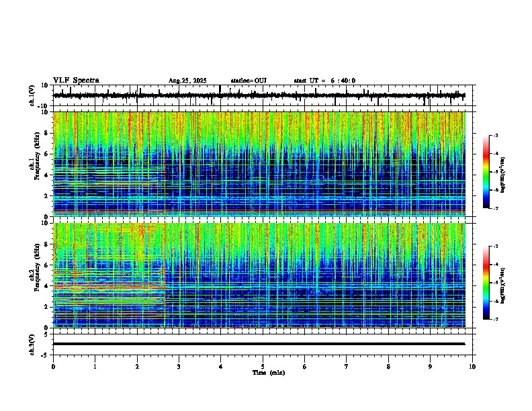Click the "5" tick on ch.3(V) axis
The image size is (532, 411).
(47, 334)
